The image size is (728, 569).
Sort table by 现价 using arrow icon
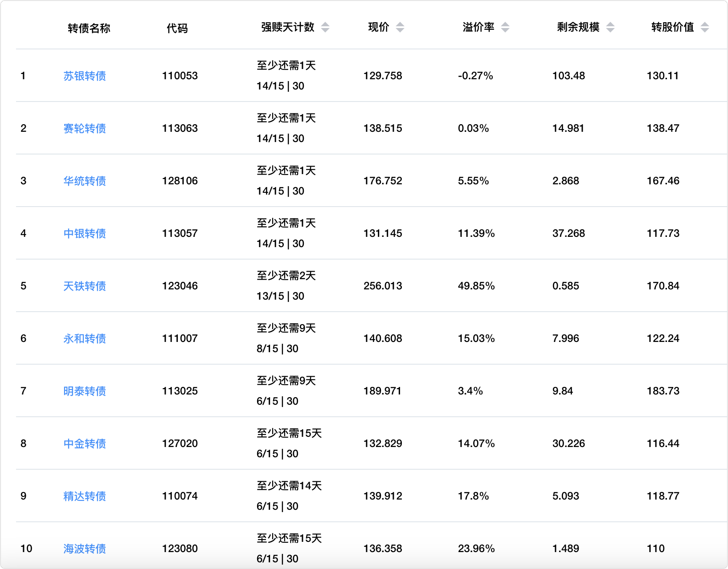point(400,28)
